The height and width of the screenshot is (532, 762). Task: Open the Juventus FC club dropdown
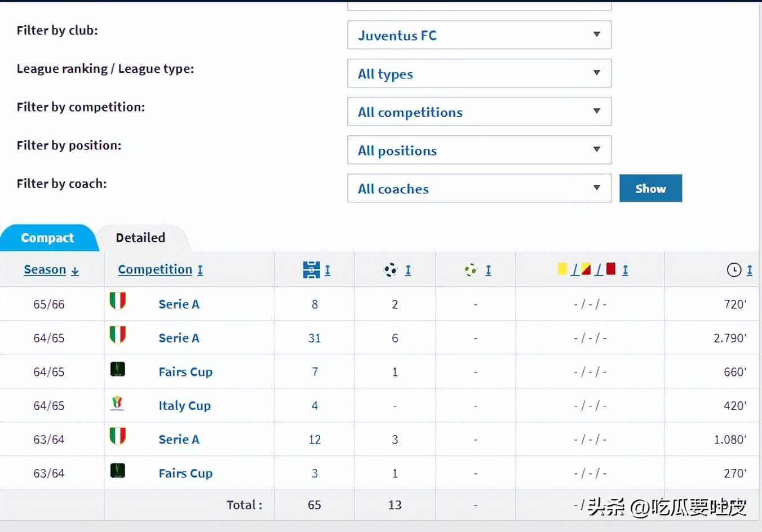[479, 35]
